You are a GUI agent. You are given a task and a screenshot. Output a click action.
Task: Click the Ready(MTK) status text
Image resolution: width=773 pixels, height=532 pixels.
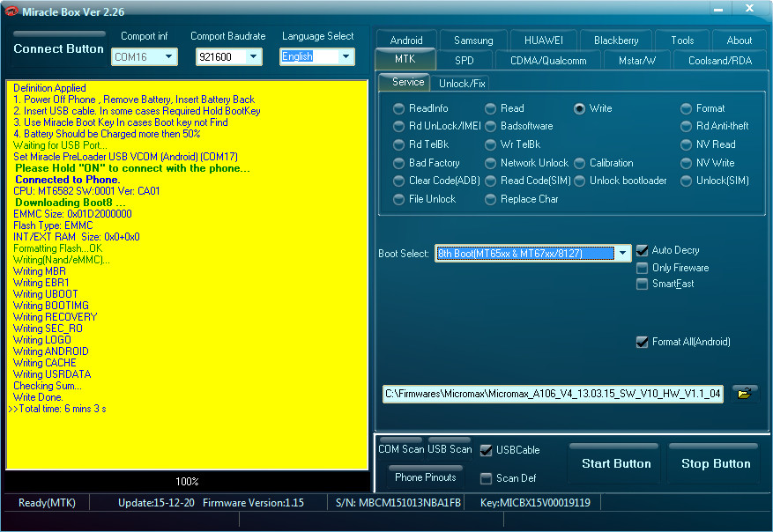coord(47,503)
